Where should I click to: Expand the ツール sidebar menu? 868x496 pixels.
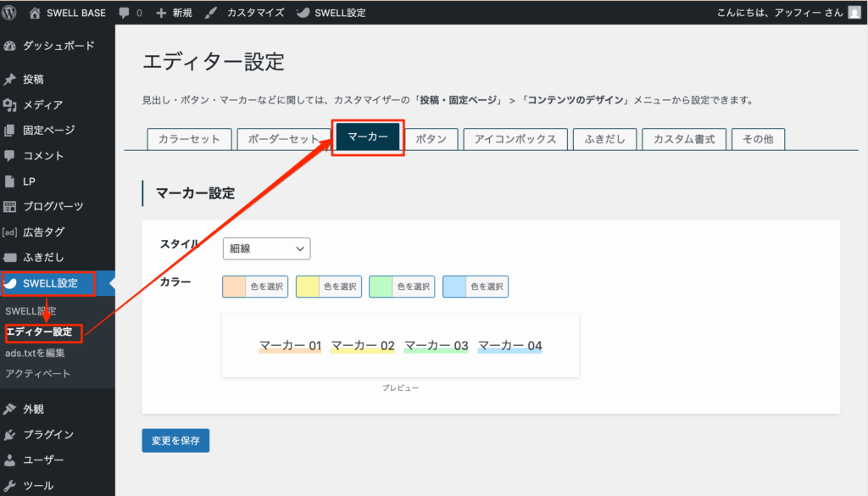point(8,485)
